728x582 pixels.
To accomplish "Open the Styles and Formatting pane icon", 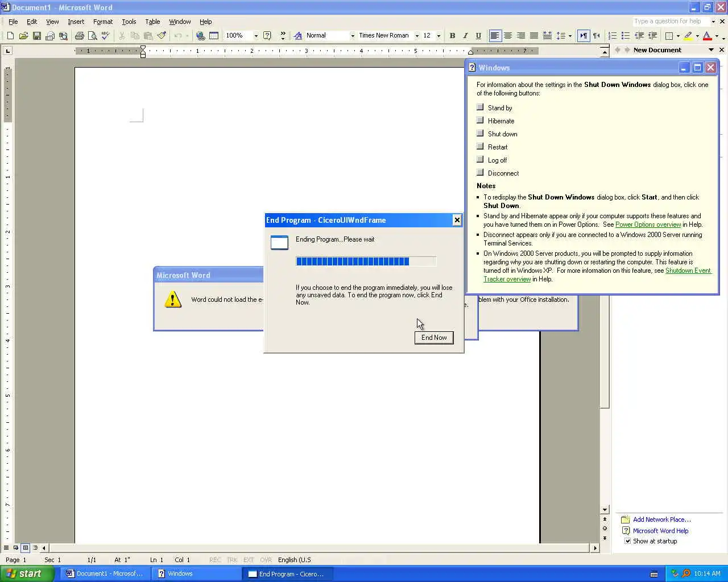I will coord(298,35).
